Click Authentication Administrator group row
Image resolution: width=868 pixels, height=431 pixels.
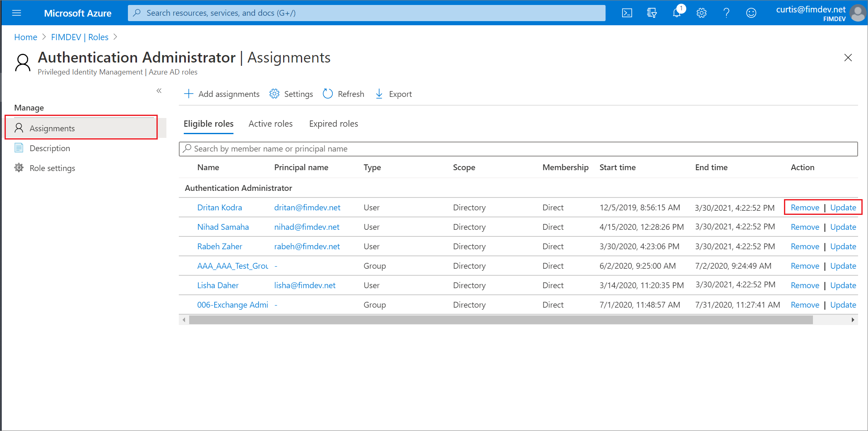coord(518,188)
